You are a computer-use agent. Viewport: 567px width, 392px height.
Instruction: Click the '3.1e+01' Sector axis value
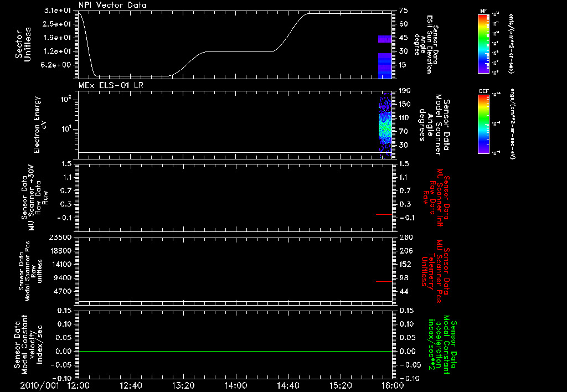click(58, 11)
